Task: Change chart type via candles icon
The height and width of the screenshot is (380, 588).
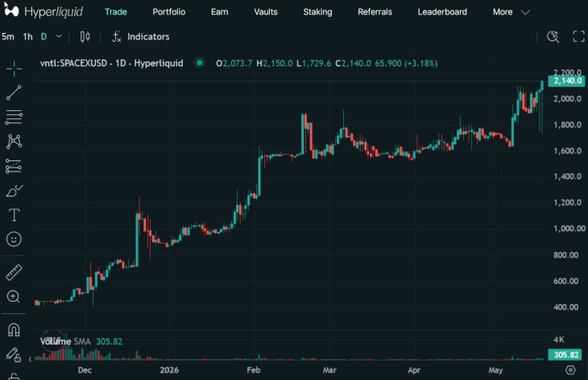Action: [85, 37]
